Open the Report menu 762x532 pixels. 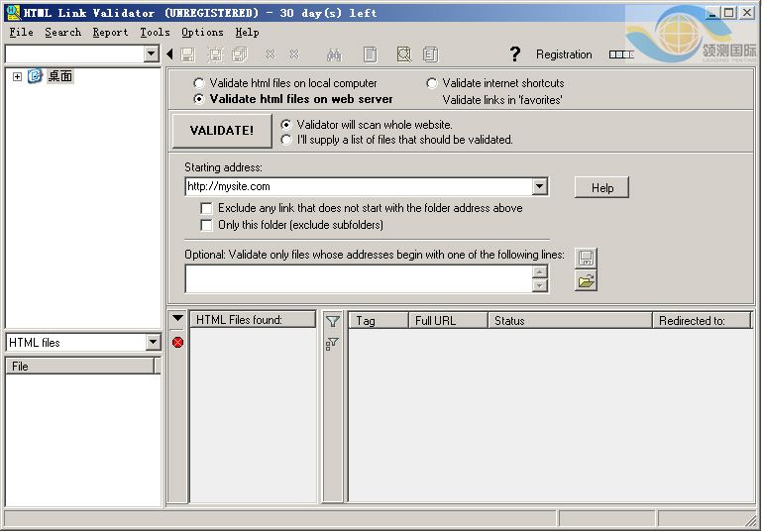110,32
